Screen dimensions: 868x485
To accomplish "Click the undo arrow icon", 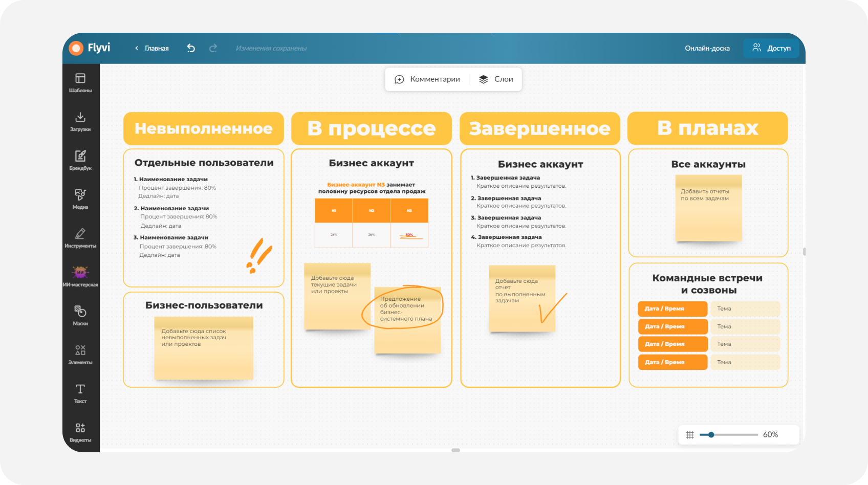I will click(191, 48).
